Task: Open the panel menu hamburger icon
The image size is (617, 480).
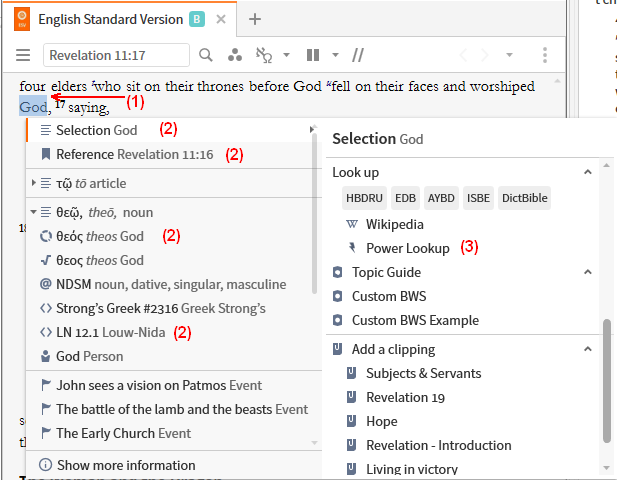Action: (23, 55)
